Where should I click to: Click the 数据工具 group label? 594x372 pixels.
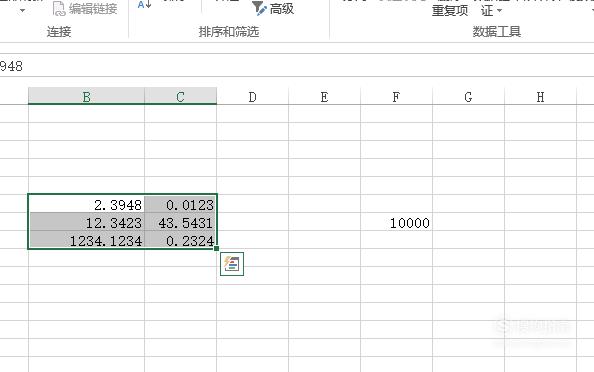tap(496, 31)
